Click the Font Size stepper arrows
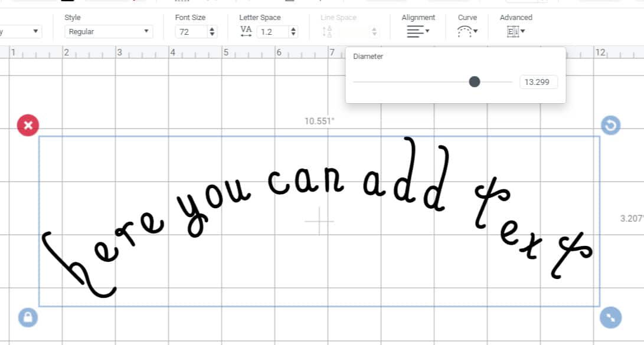Image resolution: width=644 pixels, height=345 pixels. pyautogui.click(x=212, y=32)
